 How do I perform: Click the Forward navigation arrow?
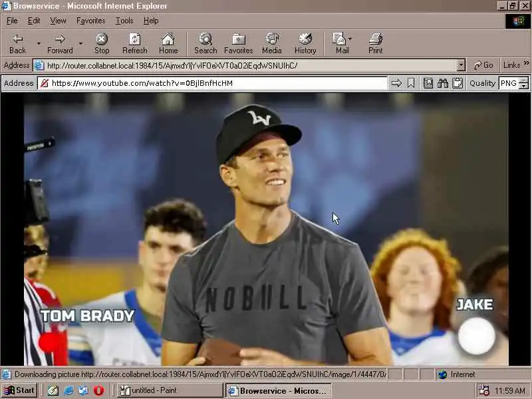[60, 43]
